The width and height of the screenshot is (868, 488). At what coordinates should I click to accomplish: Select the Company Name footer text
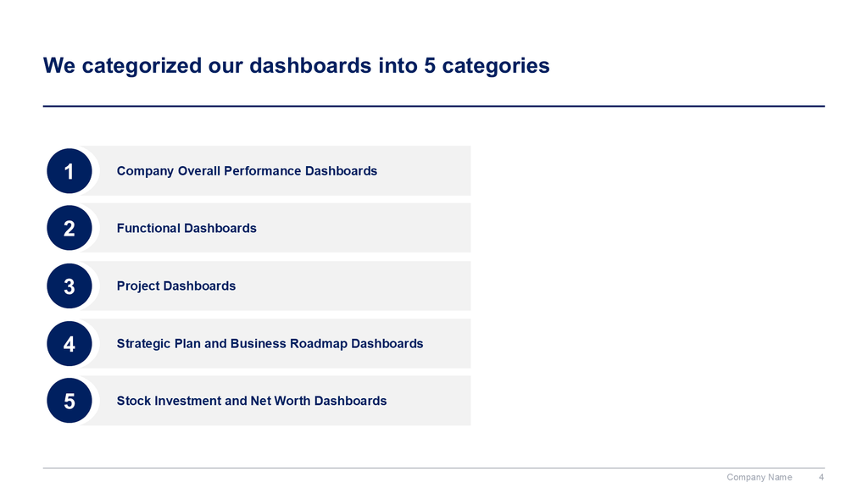[759, 477]
